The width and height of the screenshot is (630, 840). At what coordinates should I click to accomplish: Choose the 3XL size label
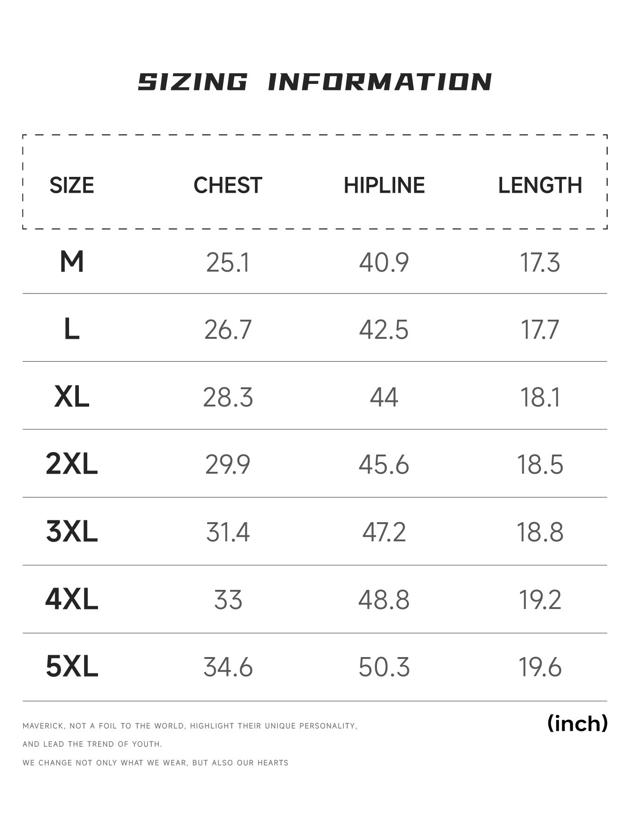coord(72,532)
